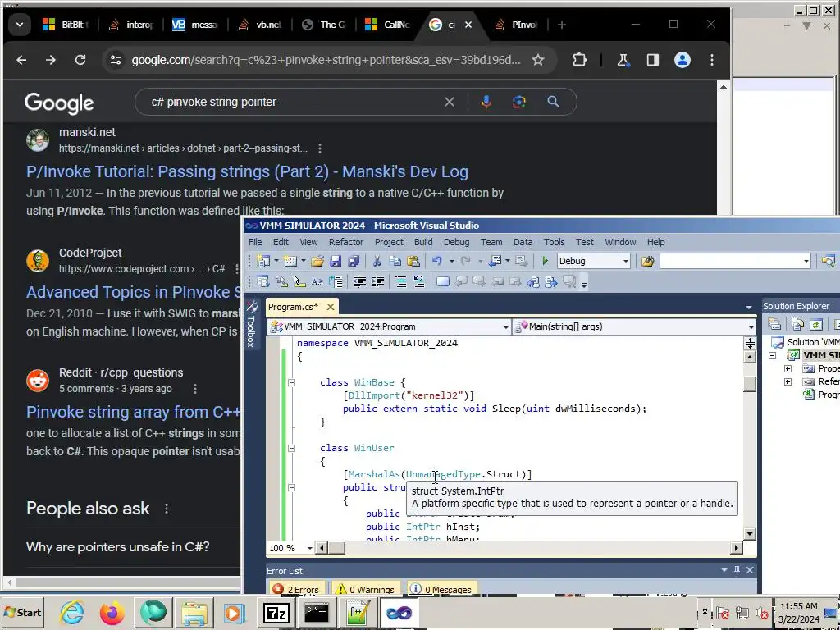Expand the Properties node in Solution Explorer
The height and width of the screenshot is (630, 840).
point(788,368)
